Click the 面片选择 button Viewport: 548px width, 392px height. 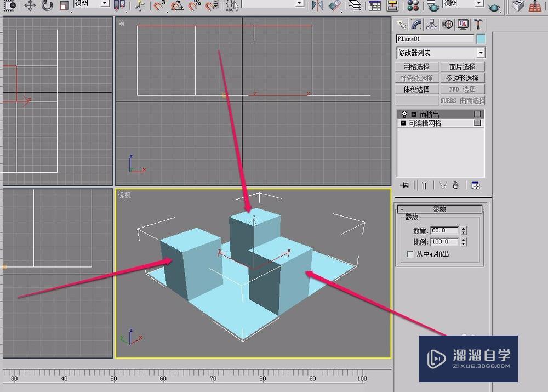point(463,66)
